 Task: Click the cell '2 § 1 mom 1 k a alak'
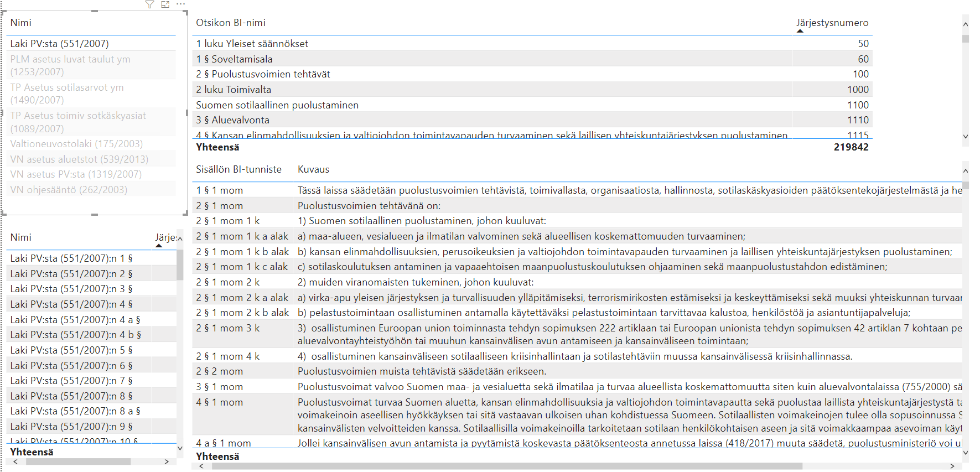242,236
